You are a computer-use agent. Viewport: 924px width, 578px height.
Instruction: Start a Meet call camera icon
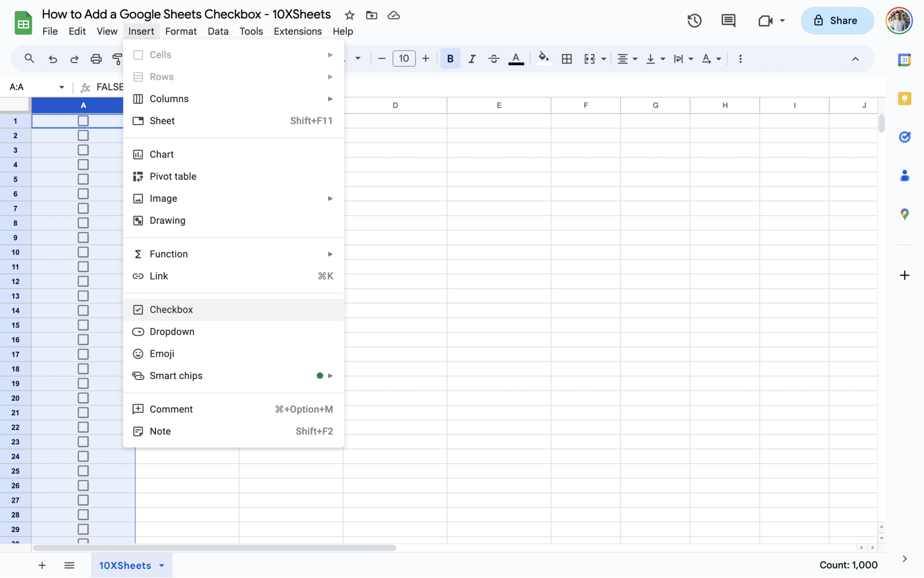[x=766, y=21]
